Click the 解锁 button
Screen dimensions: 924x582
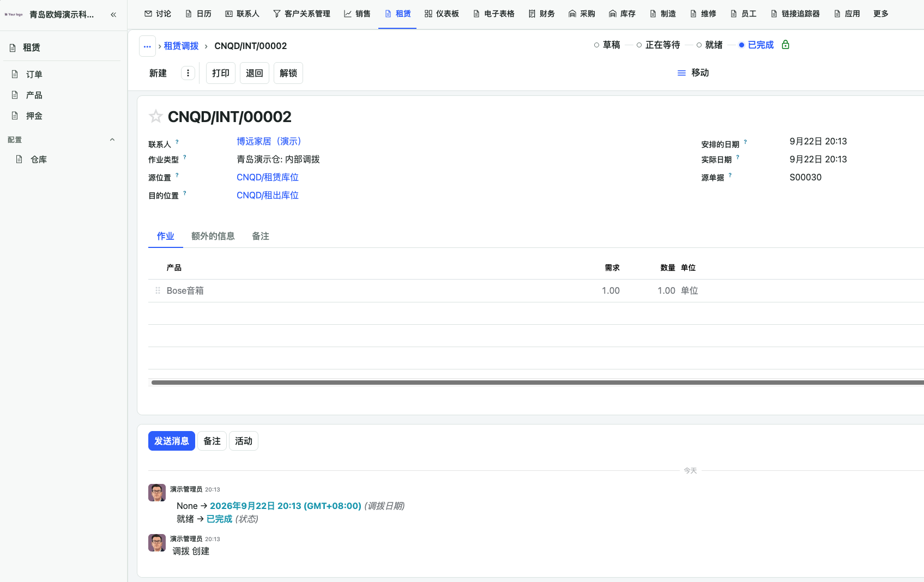(x=288, y=73)
